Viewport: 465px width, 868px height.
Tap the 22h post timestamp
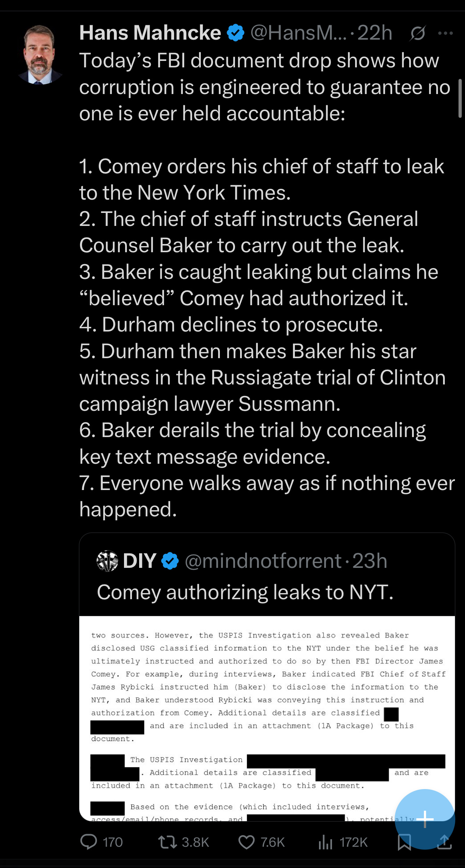point(375,33)
